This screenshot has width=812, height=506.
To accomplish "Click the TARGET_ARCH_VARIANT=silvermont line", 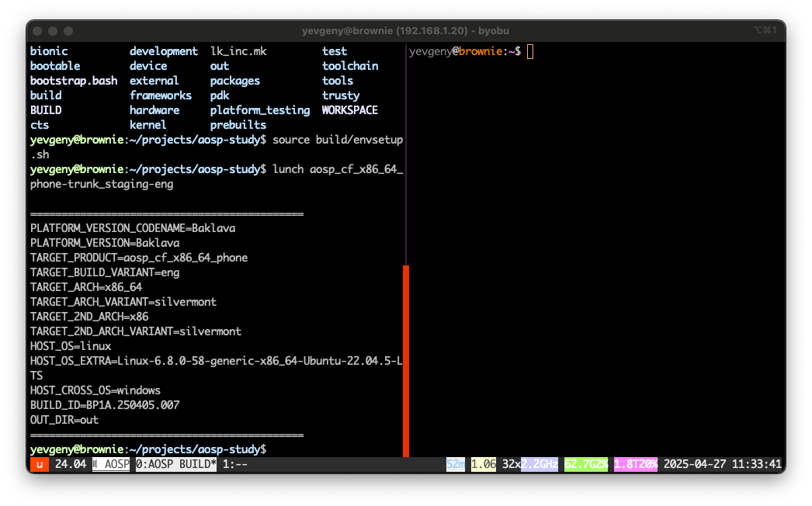I will click(123, 302).
